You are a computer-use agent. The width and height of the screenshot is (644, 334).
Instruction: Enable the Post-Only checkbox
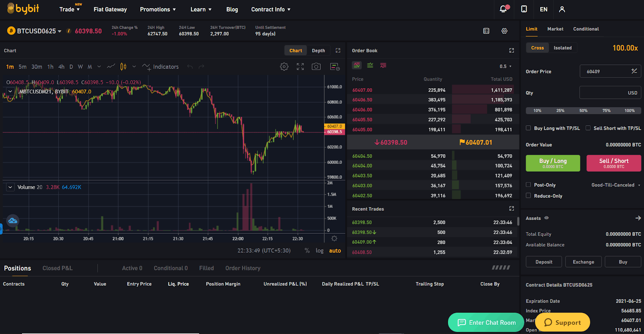click(528, 185)
